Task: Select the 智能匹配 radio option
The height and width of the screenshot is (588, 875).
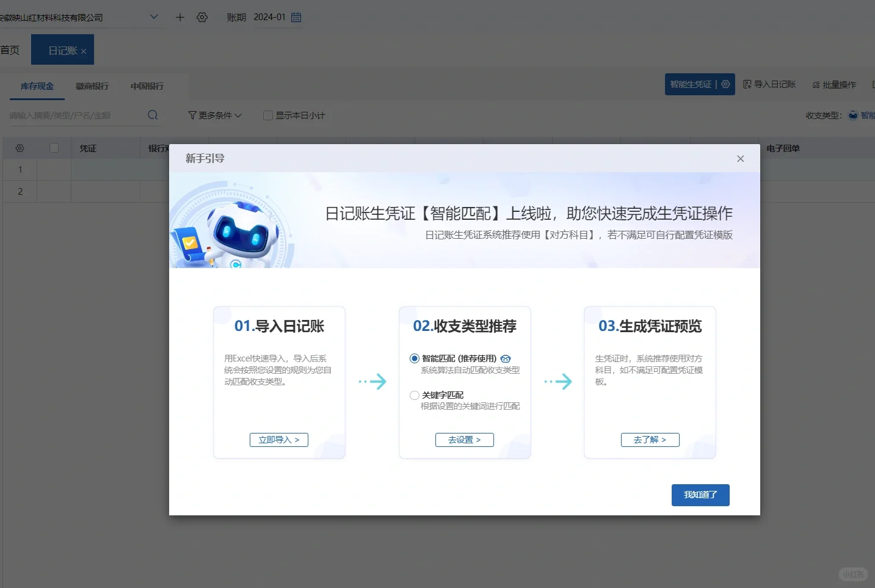Action: click(x=414, y=358)
